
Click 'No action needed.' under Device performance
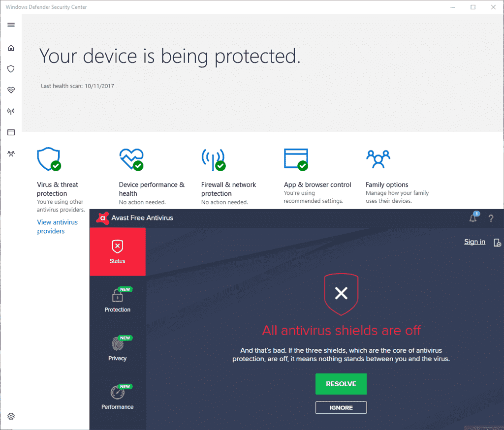142,202
